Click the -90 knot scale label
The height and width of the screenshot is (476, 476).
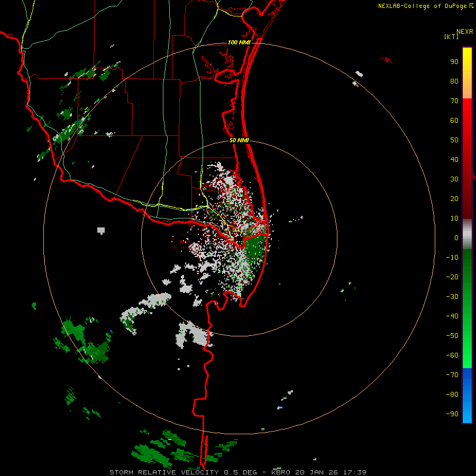coord(452,414)
